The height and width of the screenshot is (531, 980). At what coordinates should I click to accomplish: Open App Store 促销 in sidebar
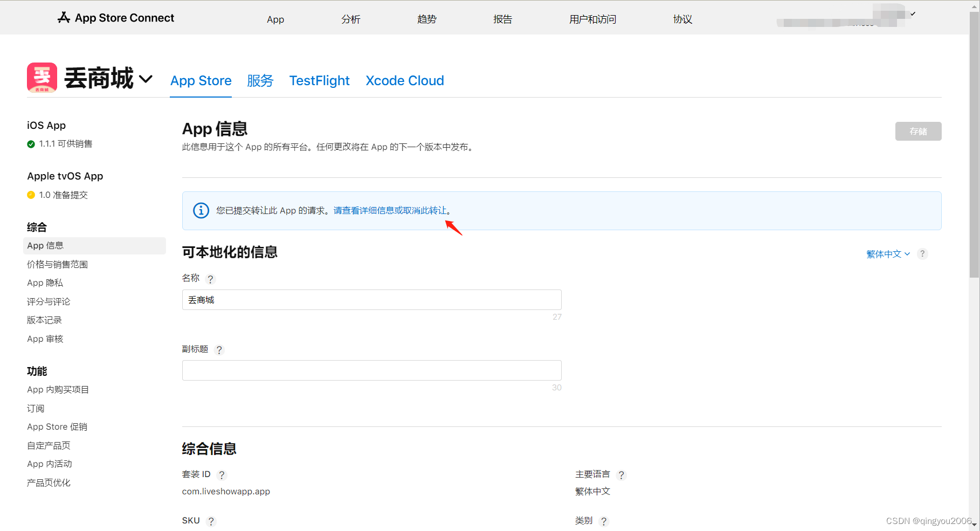[57, 427]
